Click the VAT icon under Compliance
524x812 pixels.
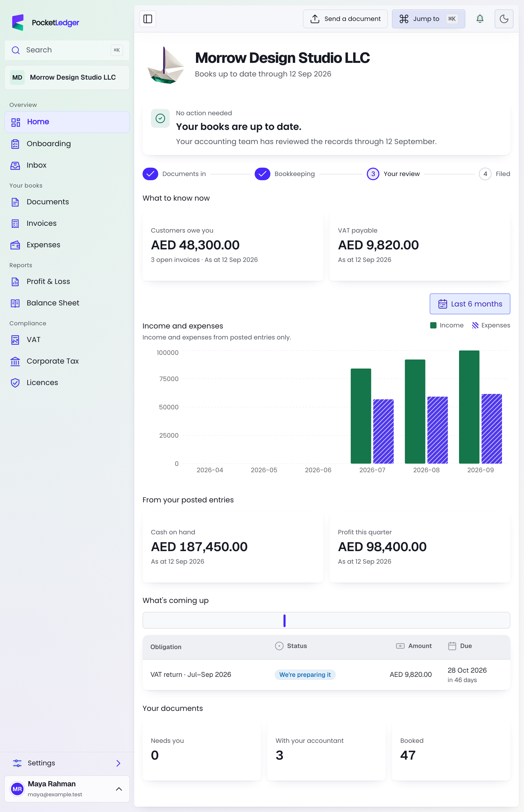(x=15, y=340)
